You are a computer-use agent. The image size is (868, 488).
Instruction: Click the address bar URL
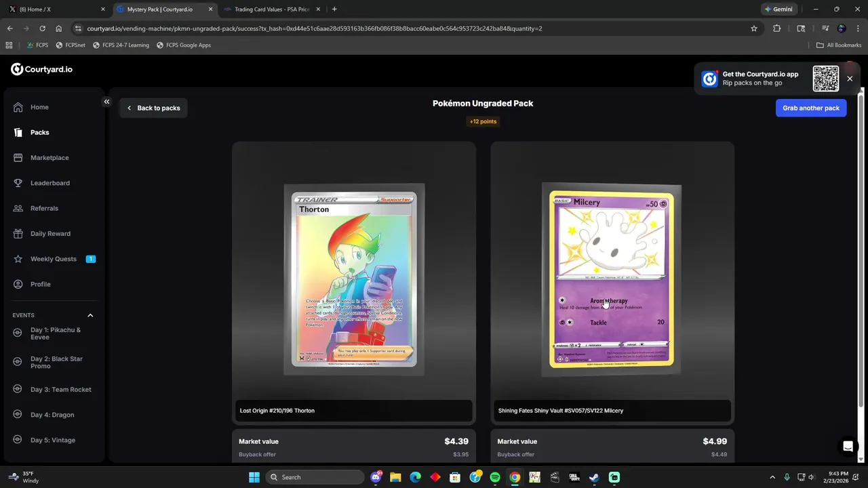pos(315,28)
